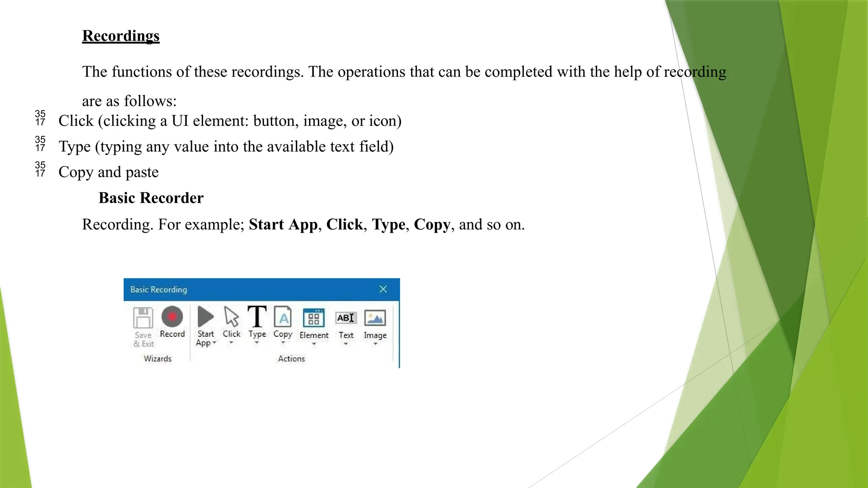Click the Text AB cursor icon
868x488 pixels.
coord(346,318)
